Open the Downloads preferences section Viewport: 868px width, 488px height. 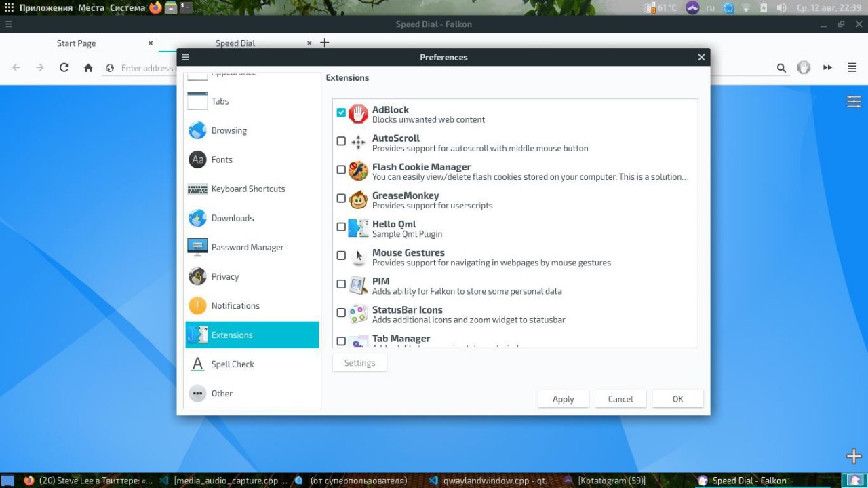point(252,218)
